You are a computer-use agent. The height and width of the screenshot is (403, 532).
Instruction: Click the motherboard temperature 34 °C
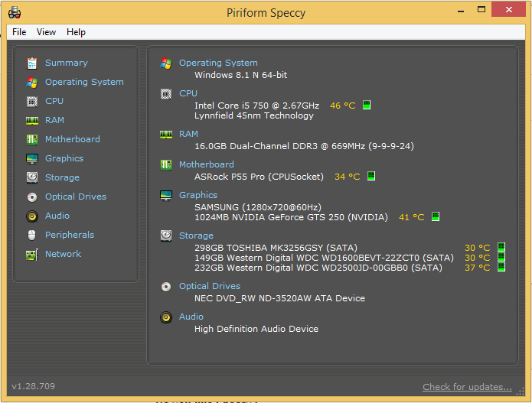(347, 177)
